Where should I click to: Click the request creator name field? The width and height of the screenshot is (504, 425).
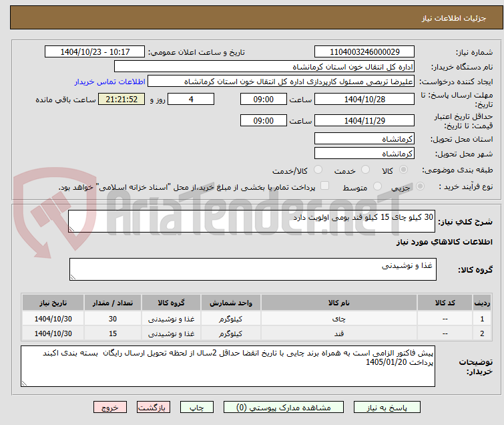pyautogui.click(x=281, y=82)
